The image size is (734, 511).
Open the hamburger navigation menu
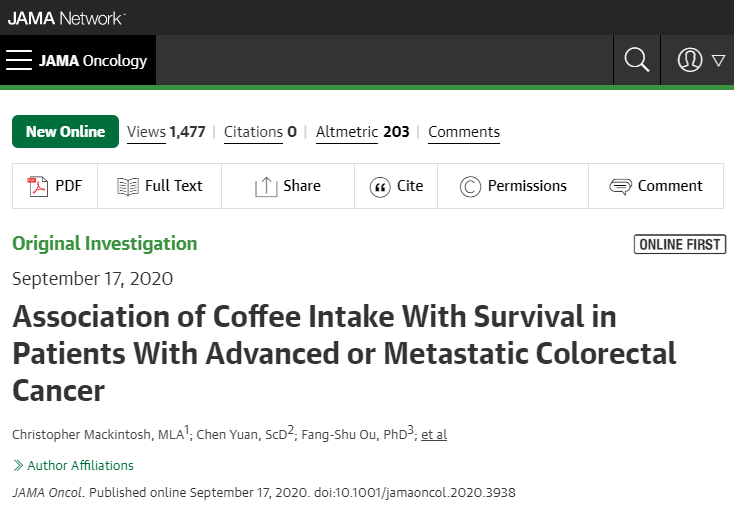click(19, 60)
